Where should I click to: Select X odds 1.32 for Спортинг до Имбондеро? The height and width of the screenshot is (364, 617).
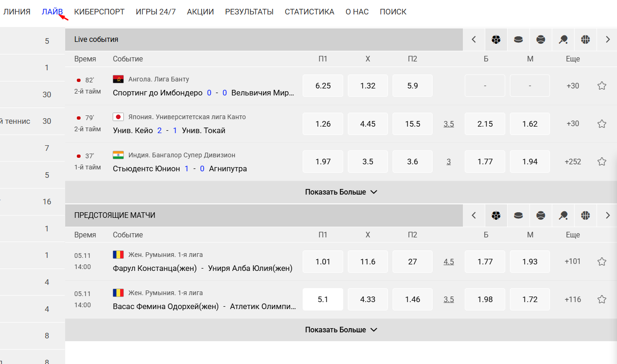tap(367, 86)
